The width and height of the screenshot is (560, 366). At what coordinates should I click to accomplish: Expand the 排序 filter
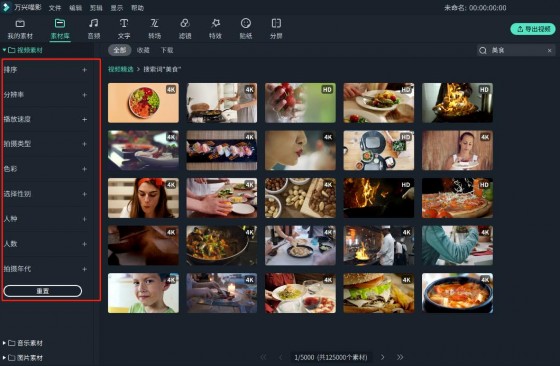tap(84, 70)
